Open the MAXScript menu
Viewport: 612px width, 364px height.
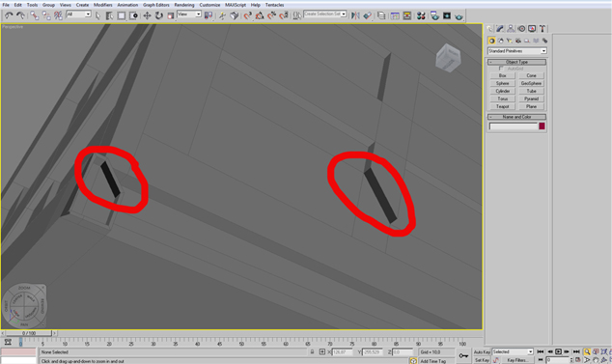point(236,5)
